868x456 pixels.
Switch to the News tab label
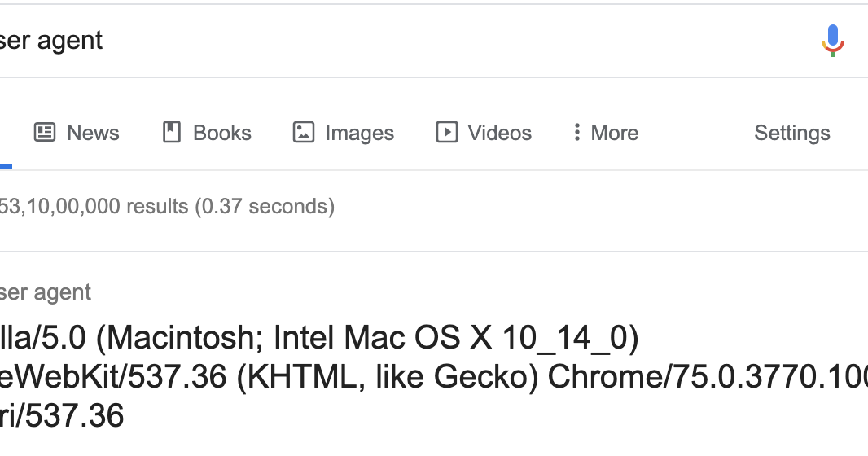[93, 133]
